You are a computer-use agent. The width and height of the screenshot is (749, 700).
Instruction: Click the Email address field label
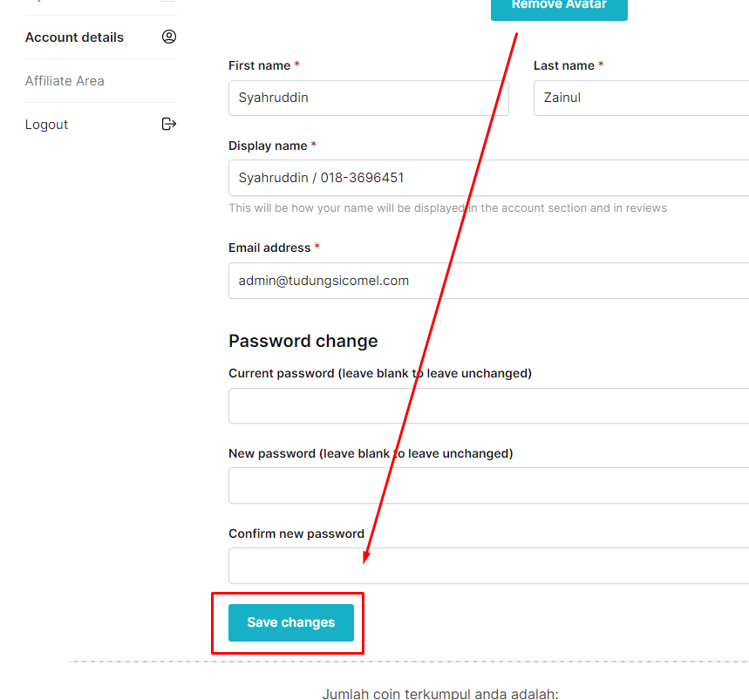click(x=269, y=248)
